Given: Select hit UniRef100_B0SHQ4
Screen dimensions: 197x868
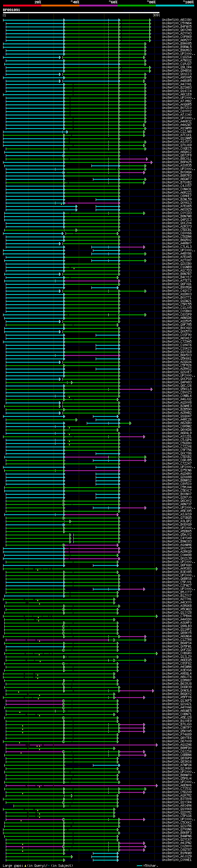Looking at the screenshot, I should coord(177,172).
